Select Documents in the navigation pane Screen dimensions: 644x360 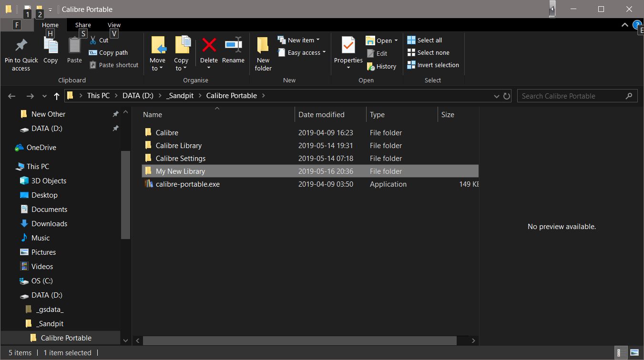point(49,210)
